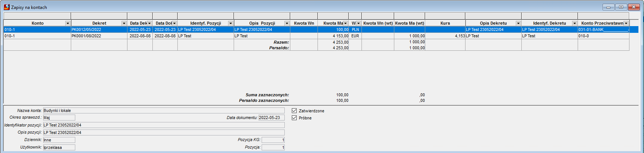The image size is (644, 153).
Task: Click the 1 000,00 cell in EUR row
Action: [410, 36]
